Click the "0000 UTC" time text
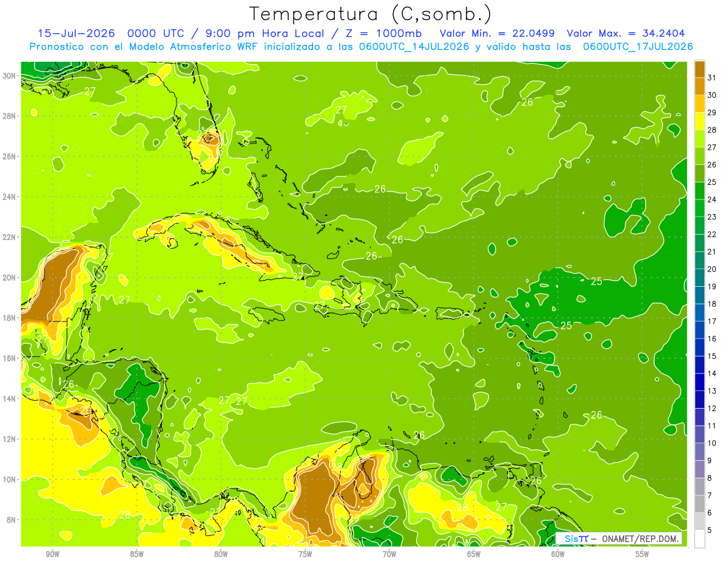The height and width of the screenshot is (562, 728). [x=155, y=33]
